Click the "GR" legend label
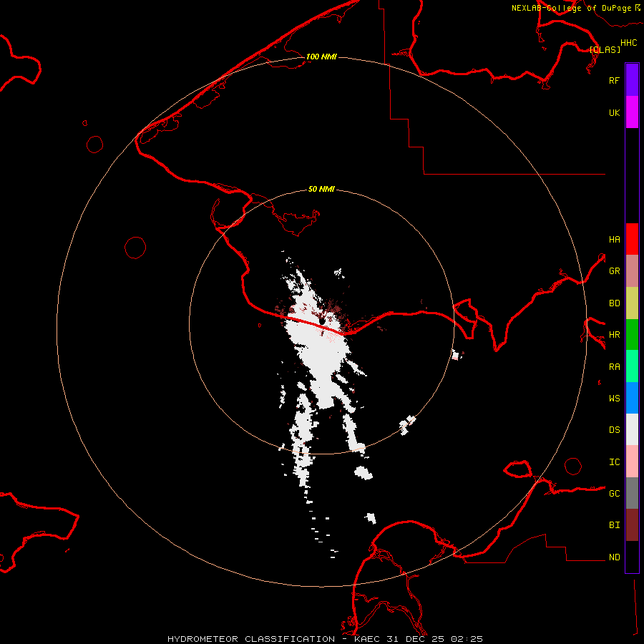 tap(614, 270)
